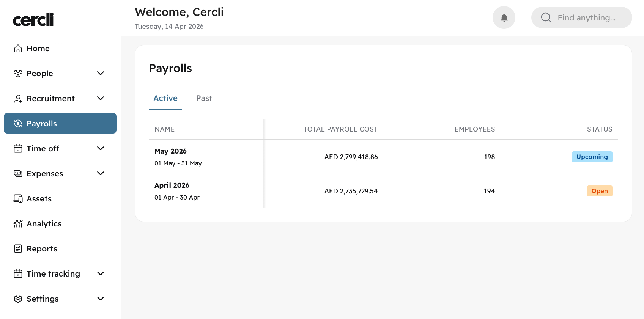Viewport: 644px width, 319px height.
Task: Click the Cercli logo
Action: click(x=33, y=20)
